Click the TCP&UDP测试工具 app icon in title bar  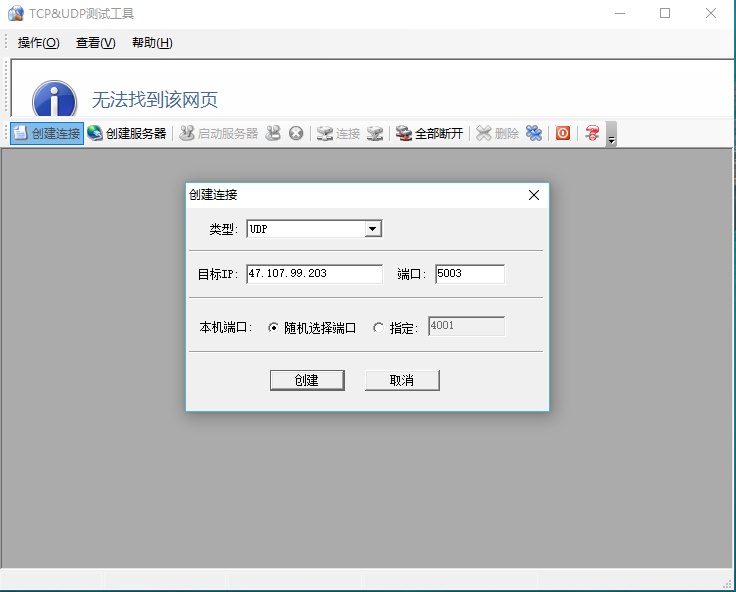click(16, 13)
